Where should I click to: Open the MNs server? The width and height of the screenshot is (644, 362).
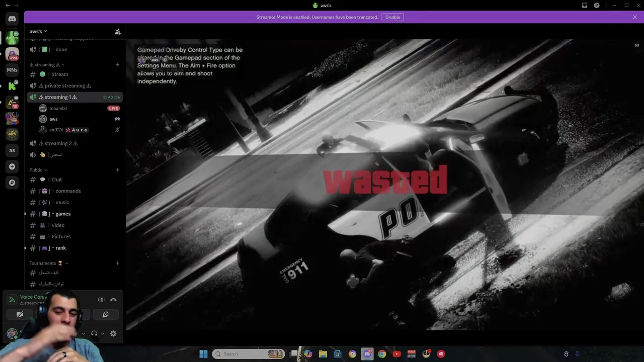coord(12,70)
